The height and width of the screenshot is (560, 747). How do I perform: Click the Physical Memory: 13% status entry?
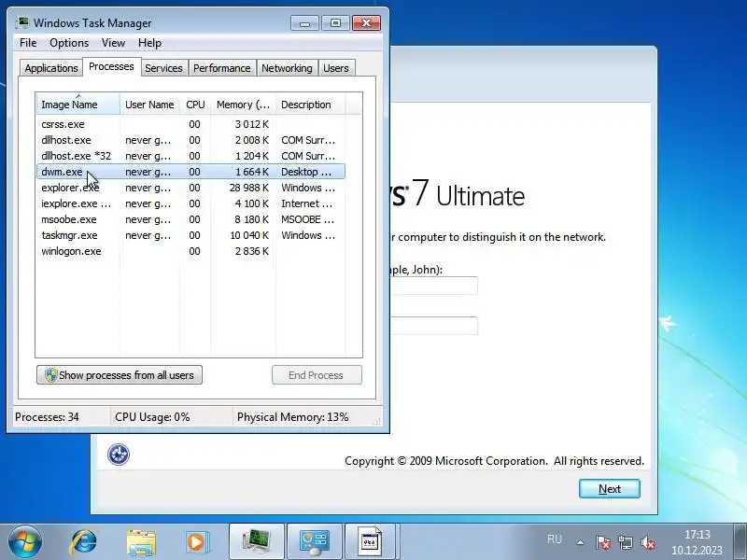click(293, 417)
